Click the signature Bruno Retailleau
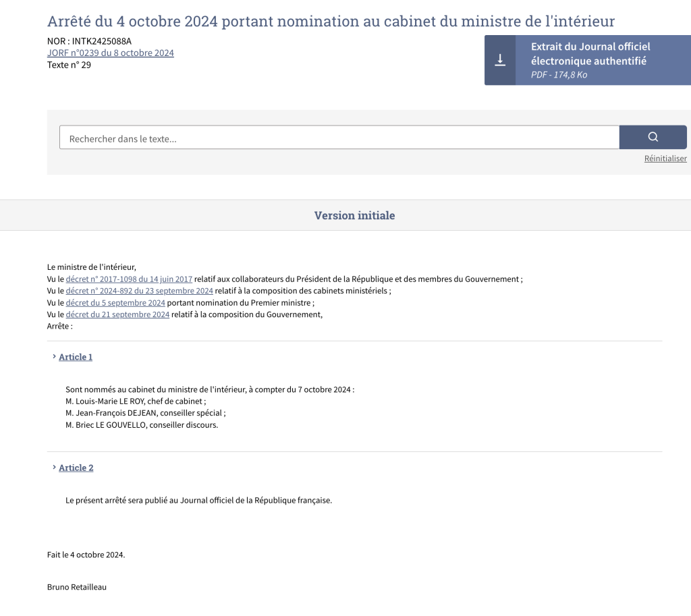691x616 pixels. (77, 587)
